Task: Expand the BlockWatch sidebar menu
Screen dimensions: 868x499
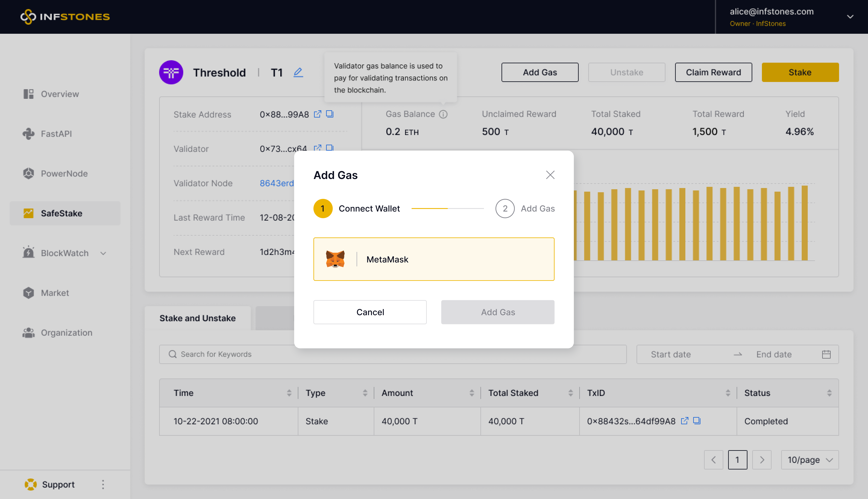Action: 103,253
